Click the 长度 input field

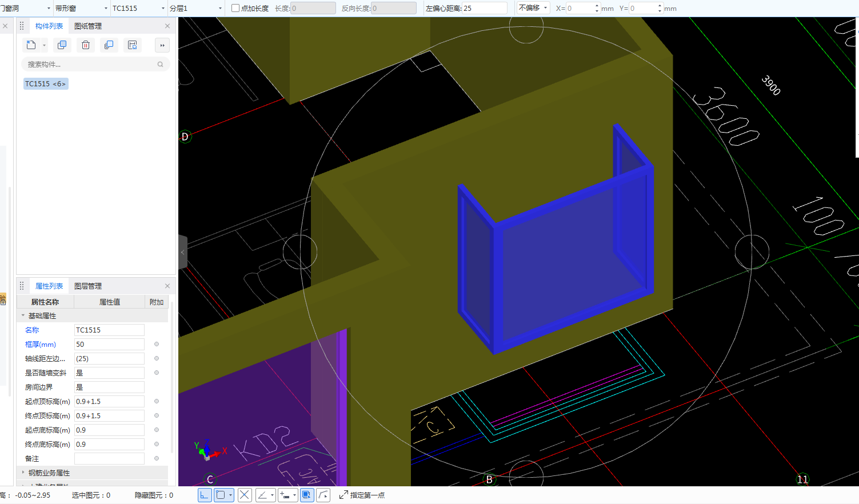313,9
